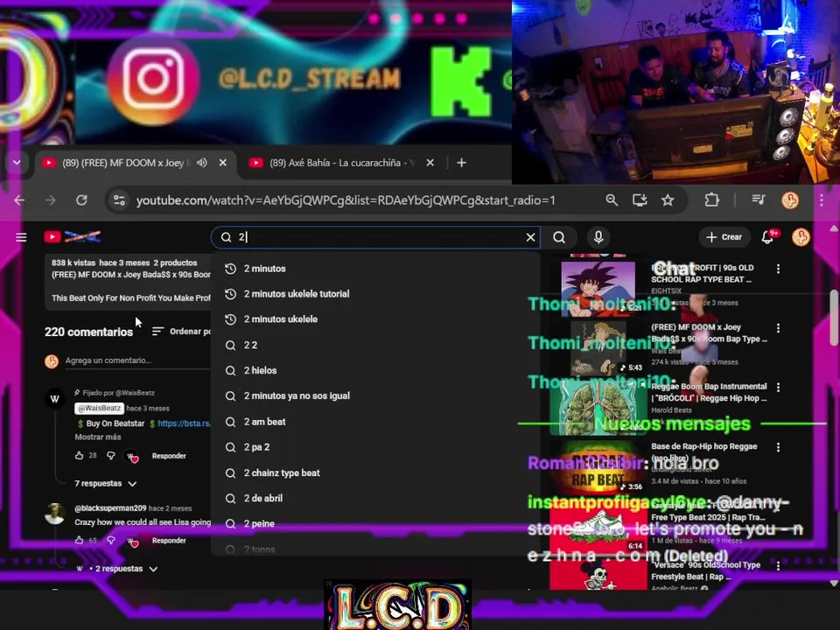Like the blacksuperman209 comment
This screenshot has width=840, height=630.
pyautogui.click(x=80, y=540)
